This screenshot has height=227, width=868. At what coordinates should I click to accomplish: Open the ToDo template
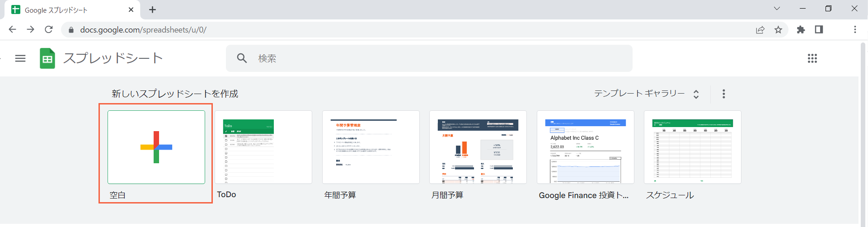[263, 147]
